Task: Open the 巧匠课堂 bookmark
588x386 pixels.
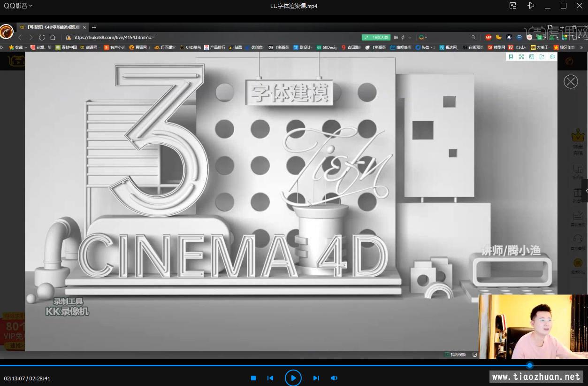Action: (165, 47)
